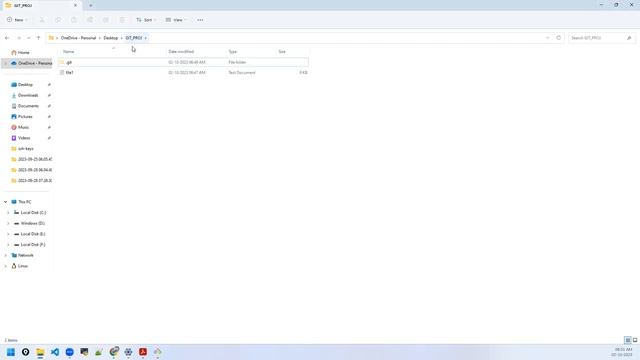Open the See more ellipsis menu
This screenshot has width=640, height=360.
[x=200, y=20]
